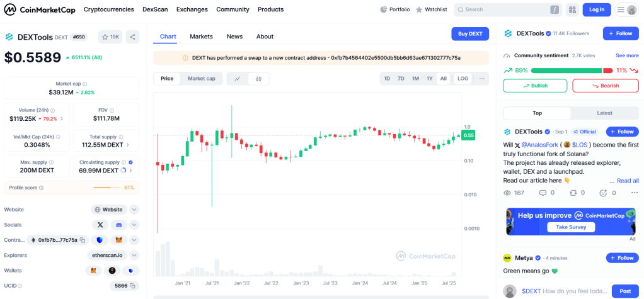Expand the Explorers dropdown chevron
This screenshot has height=299, width=644.
(x=134, y=255)
